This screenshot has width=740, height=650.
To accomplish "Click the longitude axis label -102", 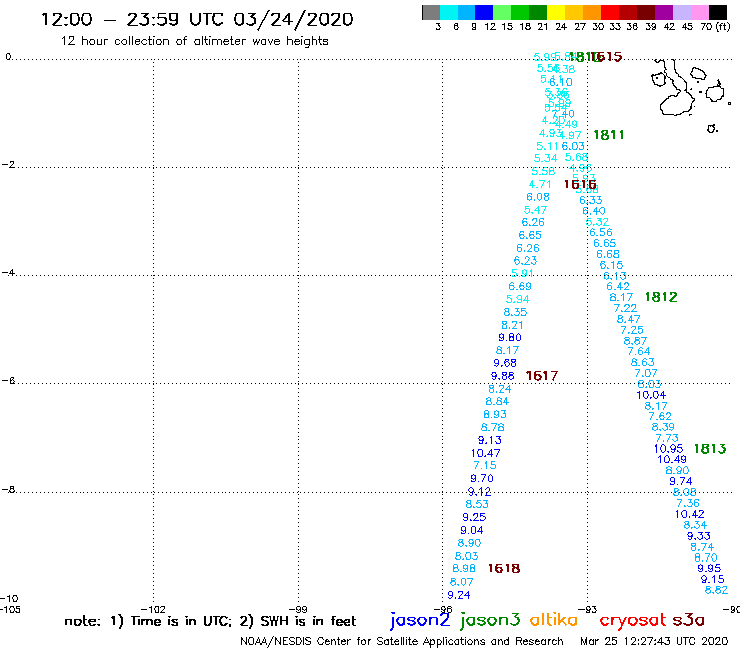I will pyautogui.click(x=153, y=609).
